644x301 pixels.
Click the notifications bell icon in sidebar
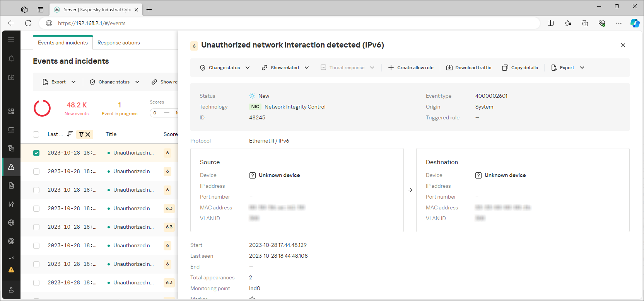pyautogui.click(x=11, y=58)
